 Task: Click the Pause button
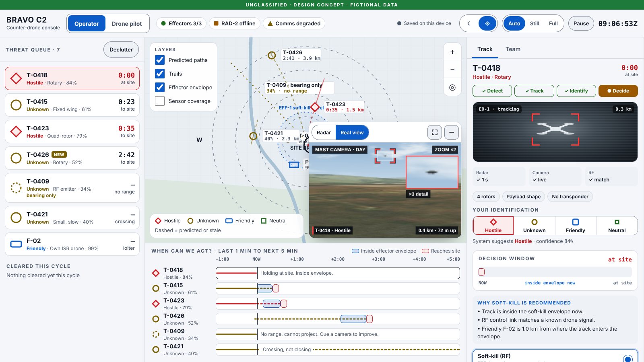pos(581,23)
